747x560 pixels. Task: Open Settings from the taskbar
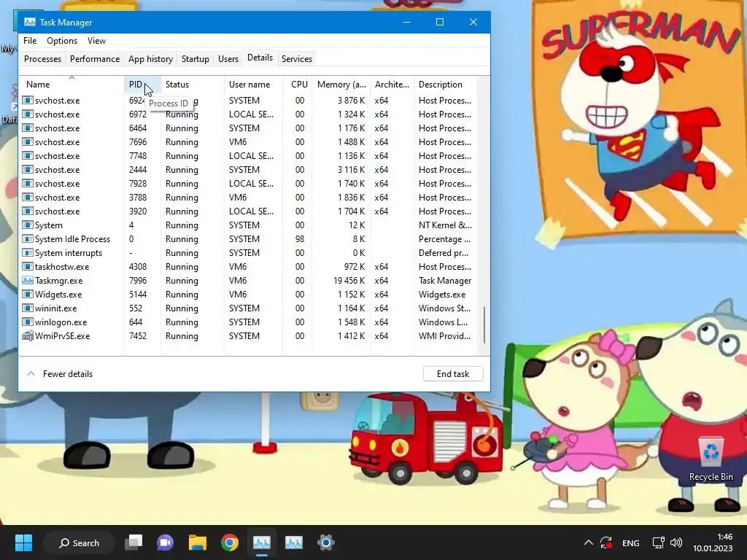click(x=326, y=542)
